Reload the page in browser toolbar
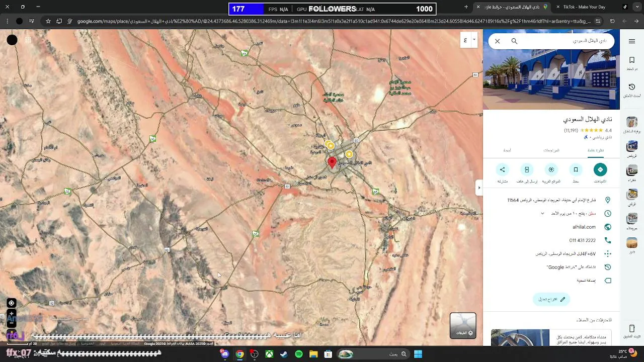 click(x=612, y=21)
